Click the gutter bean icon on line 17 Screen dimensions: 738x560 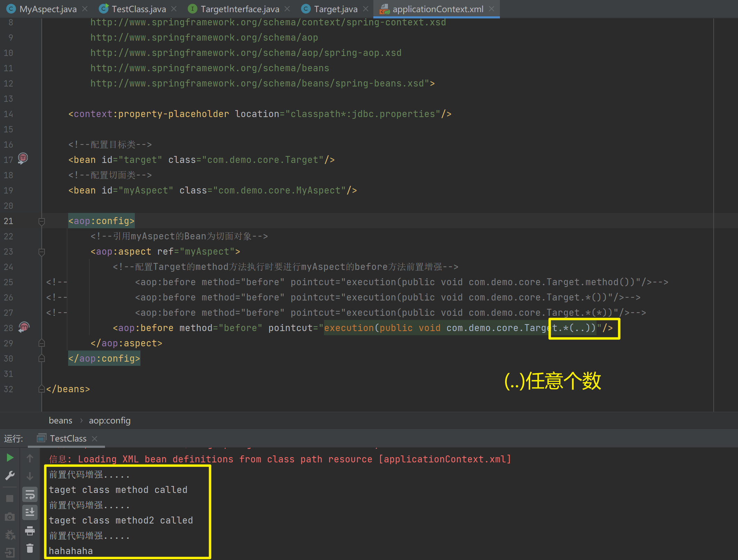[23, 158]
